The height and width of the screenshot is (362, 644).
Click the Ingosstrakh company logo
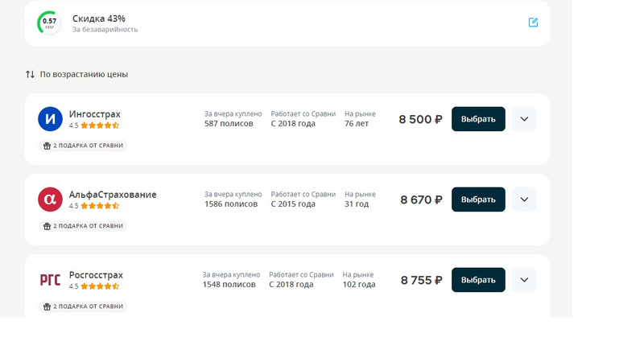pyautogui.click(x=50, y=119)
